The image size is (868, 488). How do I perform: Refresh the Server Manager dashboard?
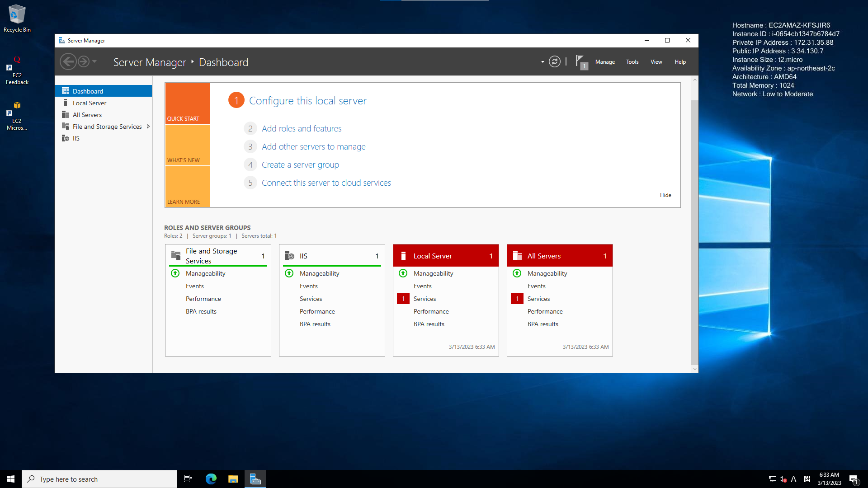point(555,61)
